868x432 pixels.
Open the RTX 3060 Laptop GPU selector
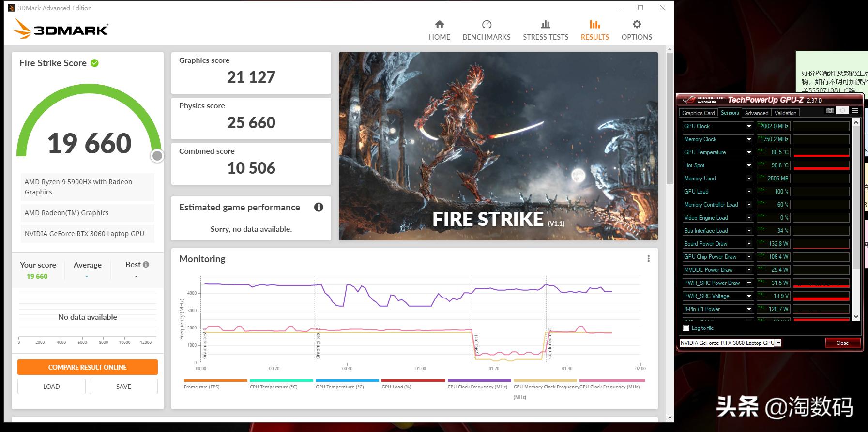pyautogui.click(x=731, y=343)
